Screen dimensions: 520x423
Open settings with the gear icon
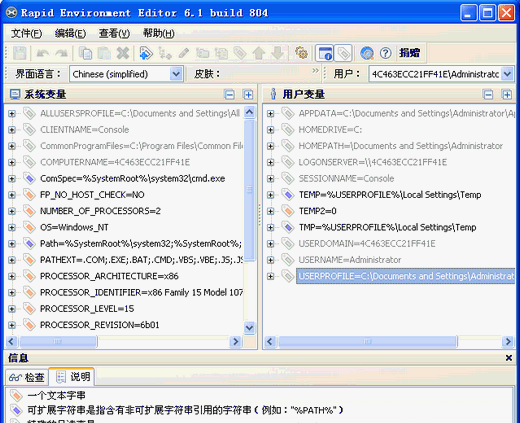pos(301,53)
